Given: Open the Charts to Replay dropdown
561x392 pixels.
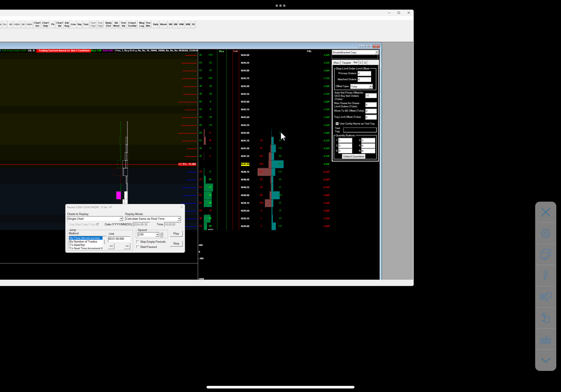Looking at the screenshot, I should [121, 219].
